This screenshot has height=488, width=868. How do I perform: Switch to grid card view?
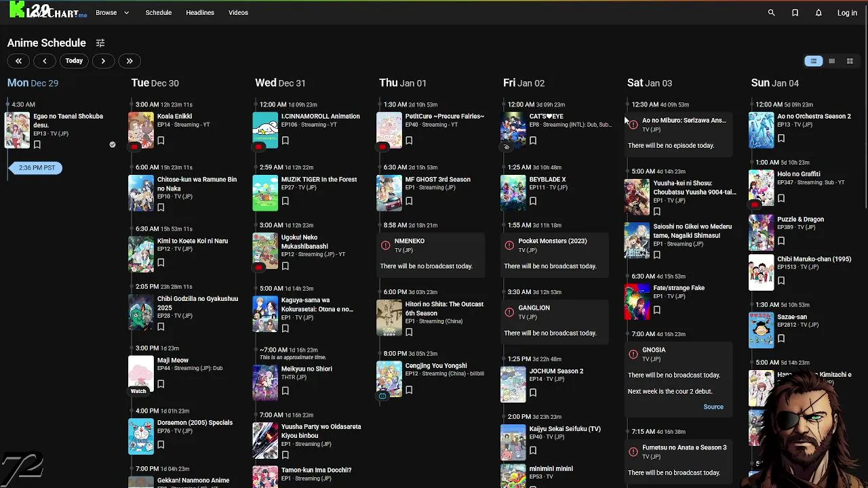[849, 61]
